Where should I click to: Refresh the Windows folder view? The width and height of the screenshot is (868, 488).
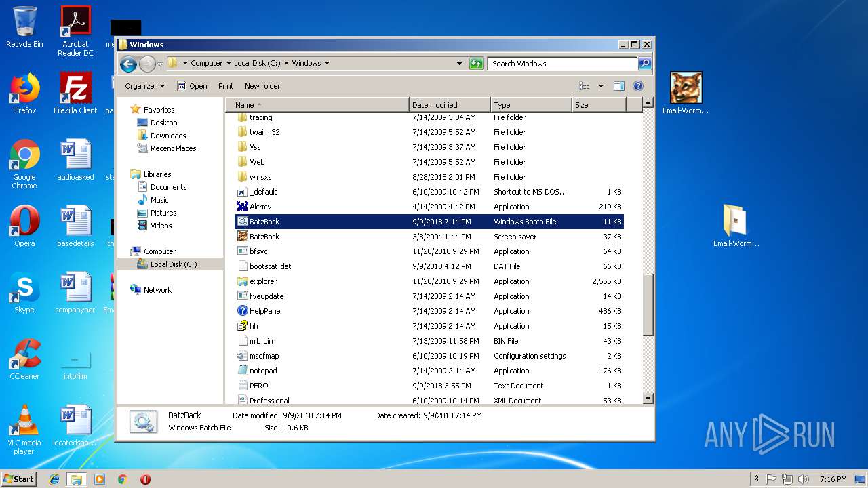pos(476,64)
